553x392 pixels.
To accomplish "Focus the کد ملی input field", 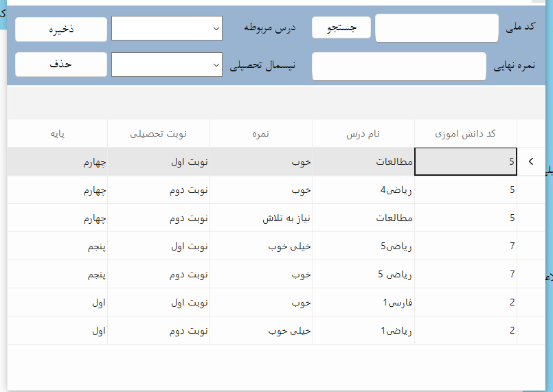I will click(436, 28).
